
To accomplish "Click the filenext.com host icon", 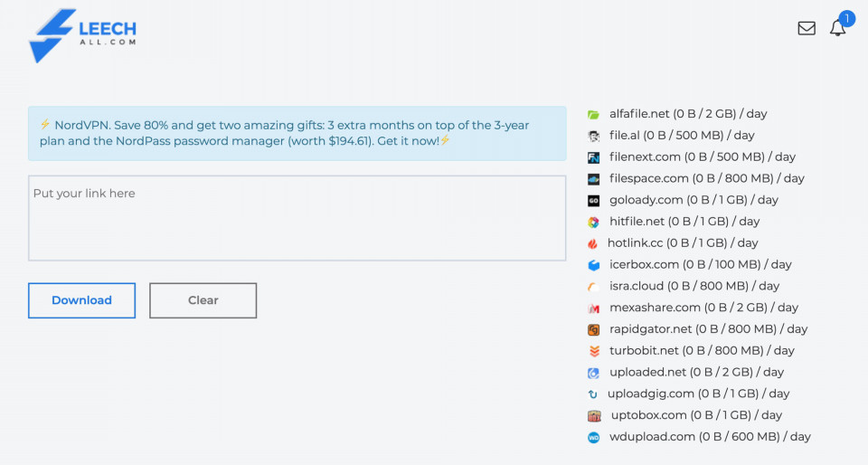I will pyautogui.click(x=593, y=157).
